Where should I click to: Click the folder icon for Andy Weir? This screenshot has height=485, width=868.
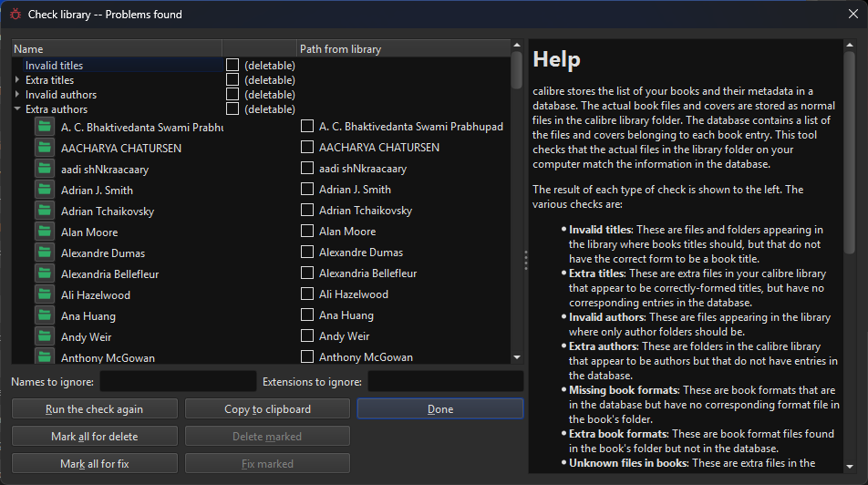click(x=45, y=337)
